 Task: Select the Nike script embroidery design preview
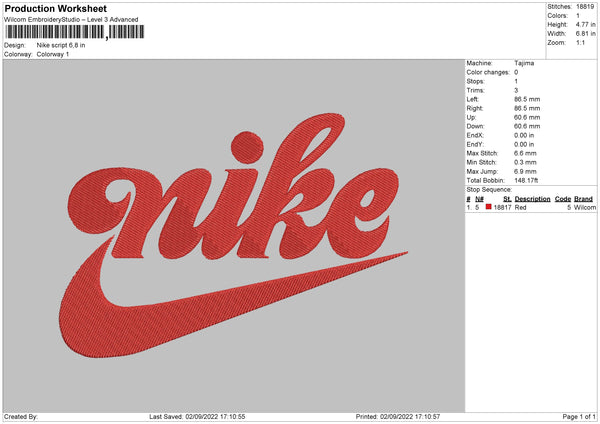coord(234,235)
